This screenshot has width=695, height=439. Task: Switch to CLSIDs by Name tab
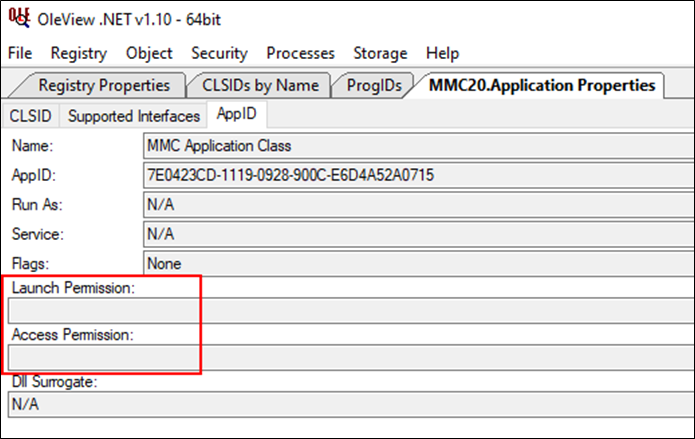260,85
